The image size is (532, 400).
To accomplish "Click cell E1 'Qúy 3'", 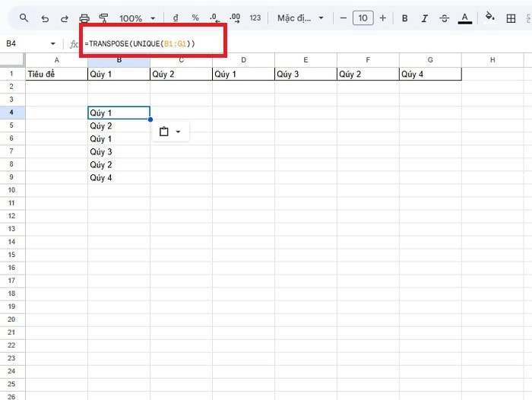I will coord(306,74).
